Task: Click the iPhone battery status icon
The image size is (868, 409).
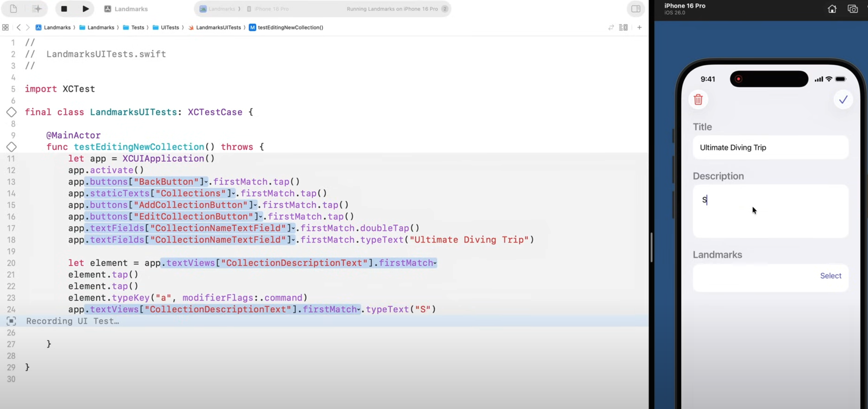Action: point(841,79)
